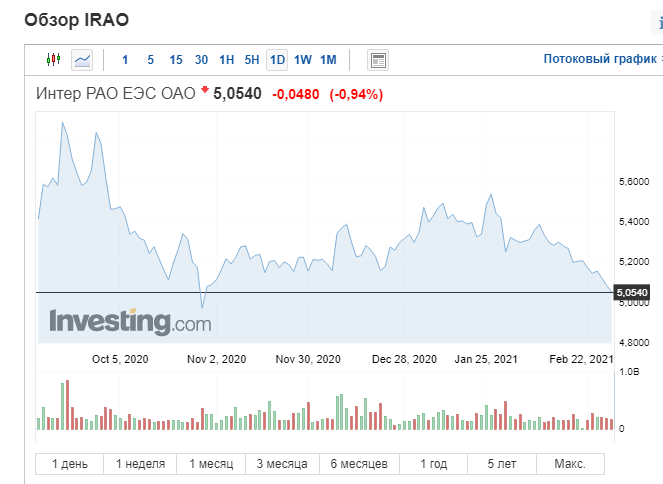
Task: Set chart interval to 1 minute
Action: point(125,60)
